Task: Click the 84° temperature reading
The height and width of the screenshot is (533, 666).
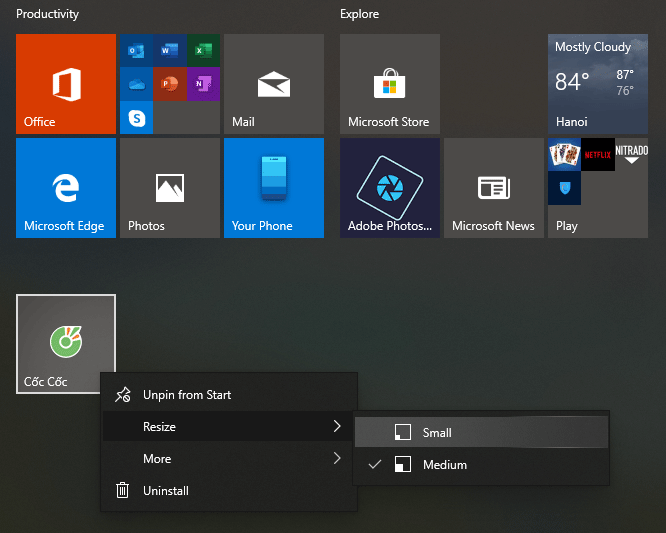Action: click(572, 82)
